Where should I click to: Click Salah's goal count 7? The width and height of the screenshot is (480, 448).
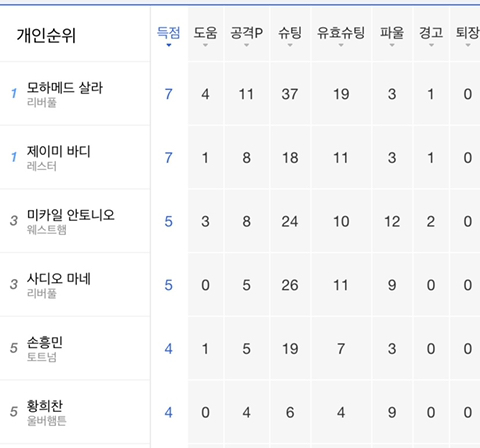[x=169, y=94]
